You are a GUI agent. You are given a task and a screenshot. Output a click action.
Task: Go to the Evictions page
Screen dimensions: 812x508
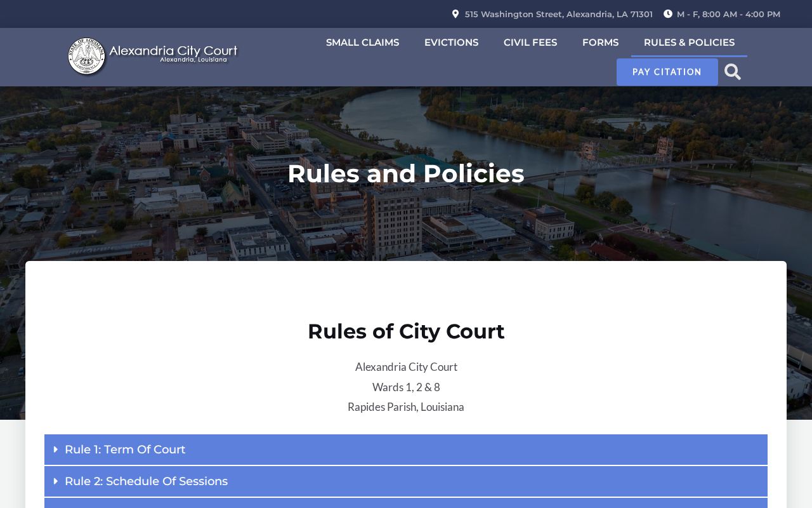pos(451,43)
